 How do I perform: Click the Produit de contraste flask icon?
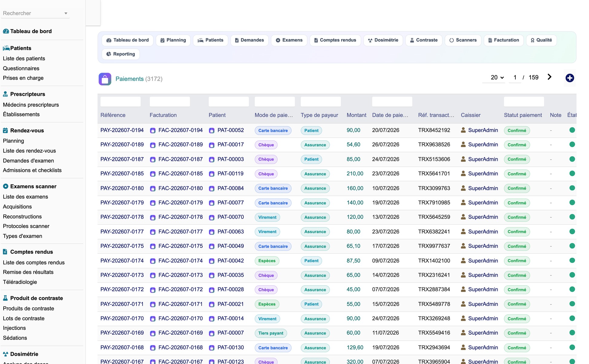point(5,298)
